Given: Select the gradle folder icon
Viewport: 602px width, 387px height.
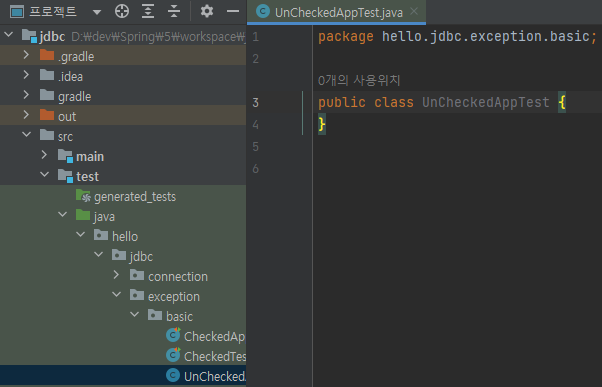Looking at the screenshot, I should [47, 95].
